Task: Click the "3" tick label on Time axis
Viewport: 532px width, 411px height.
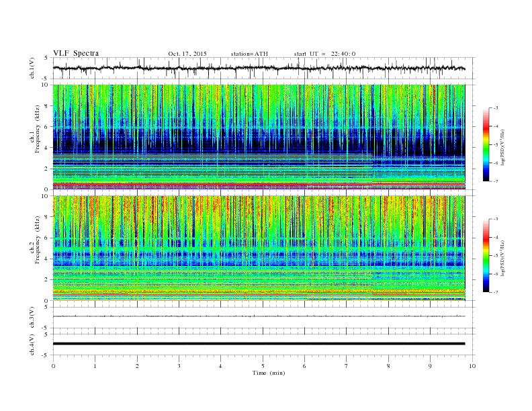Action: click(179, 366)
